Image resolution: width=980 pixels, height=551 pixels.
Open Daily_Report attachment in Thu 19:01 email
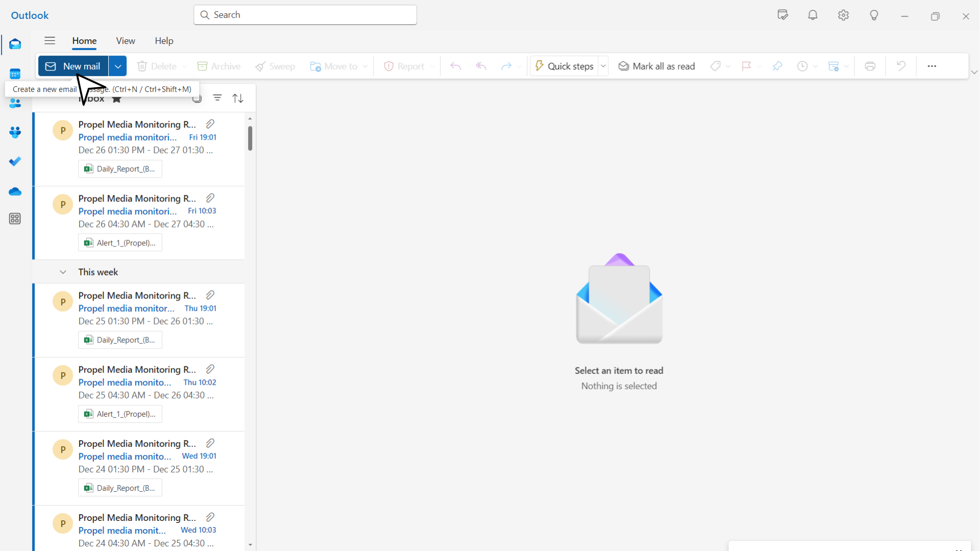pos(120,340)
